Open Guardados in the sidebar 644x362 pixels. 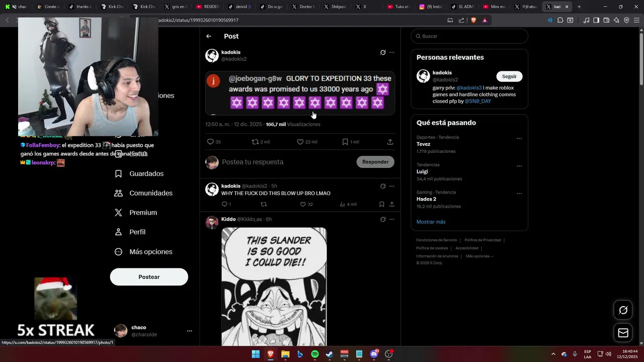[139, 173]
